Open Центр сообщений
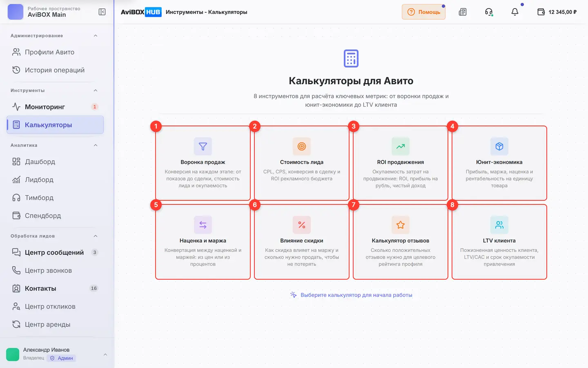Screen dimensions: 588x368 click(55, 252)
